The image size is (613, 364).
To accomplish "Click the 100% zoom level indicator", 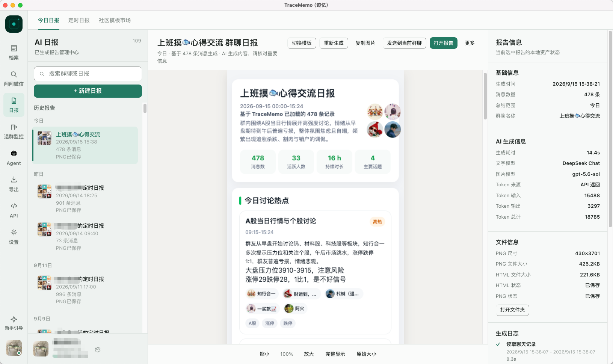I will [287, 354].
